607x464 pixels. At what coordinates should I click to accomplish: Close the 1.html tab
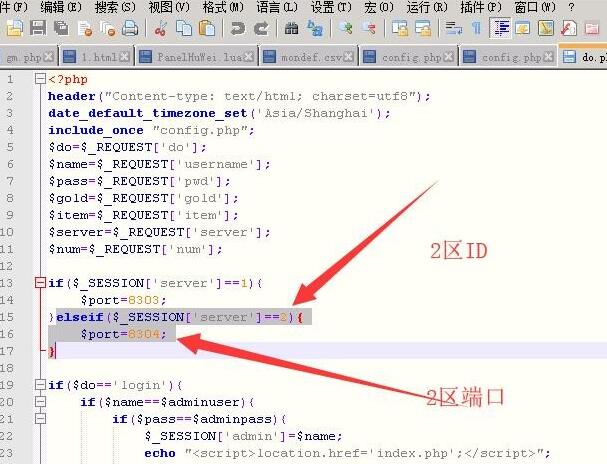point(124,58)
